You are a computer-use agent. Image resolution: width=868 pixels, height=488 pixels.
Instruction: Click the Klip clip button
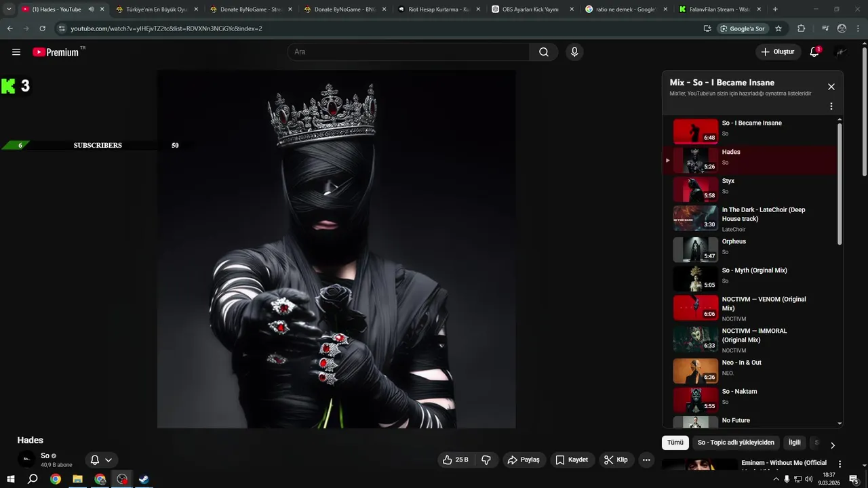pos(616,460)
